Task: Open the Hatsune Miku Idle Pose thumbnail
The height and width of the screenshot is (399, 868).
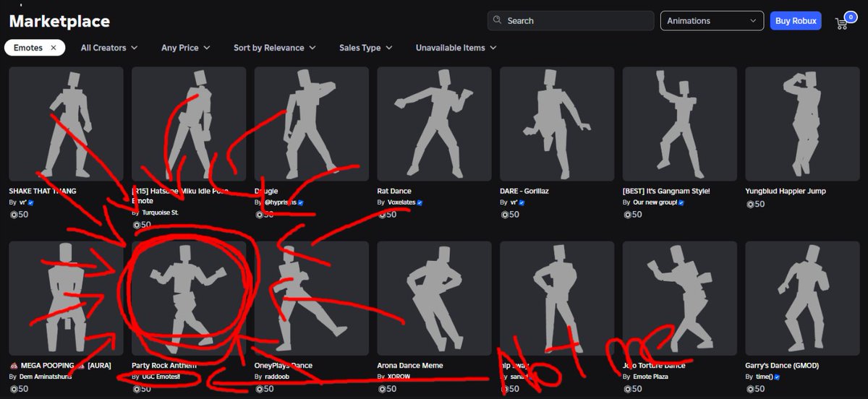Action: pos(189,124)
